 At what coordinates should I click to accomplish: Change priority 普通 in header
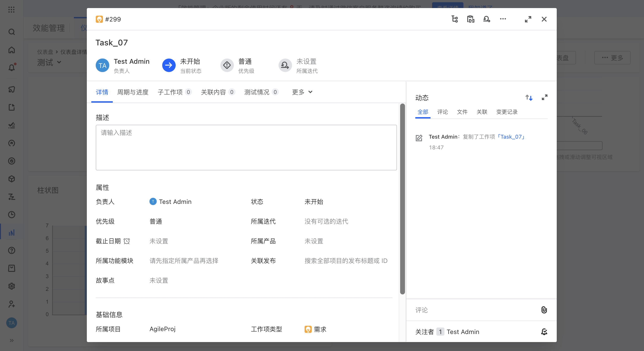click(x=237, y=66)
